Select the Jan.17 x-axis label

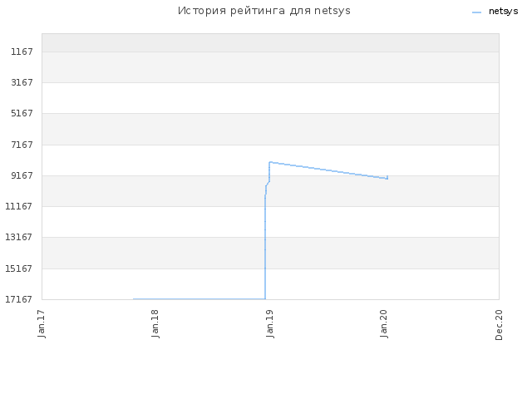pyautogui.click(x=42, y=323)
